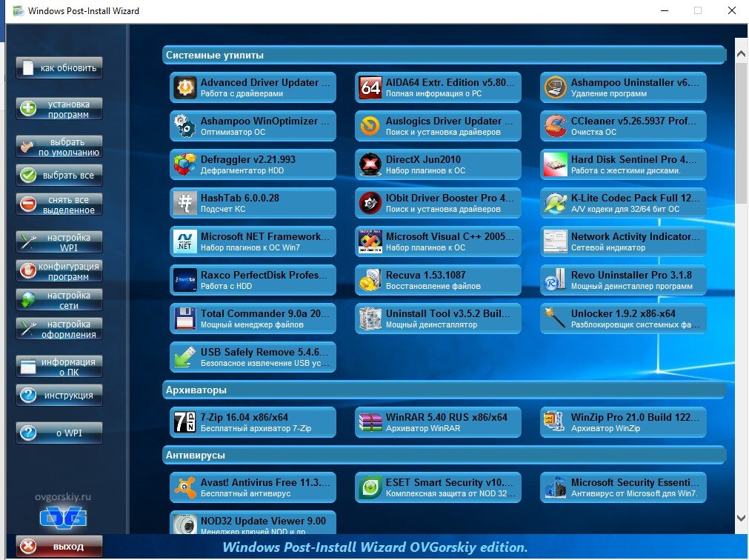The image size is (749, 560).
Task: Select the Revo Uninstaller Pro icon
Action: 556,281
